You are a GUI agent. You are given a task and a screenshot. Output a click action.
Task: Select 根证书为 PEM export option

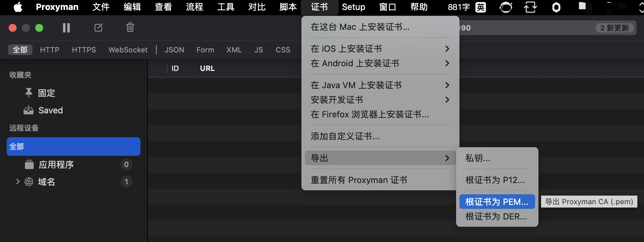pyautogui.click(x=496, y=202)
